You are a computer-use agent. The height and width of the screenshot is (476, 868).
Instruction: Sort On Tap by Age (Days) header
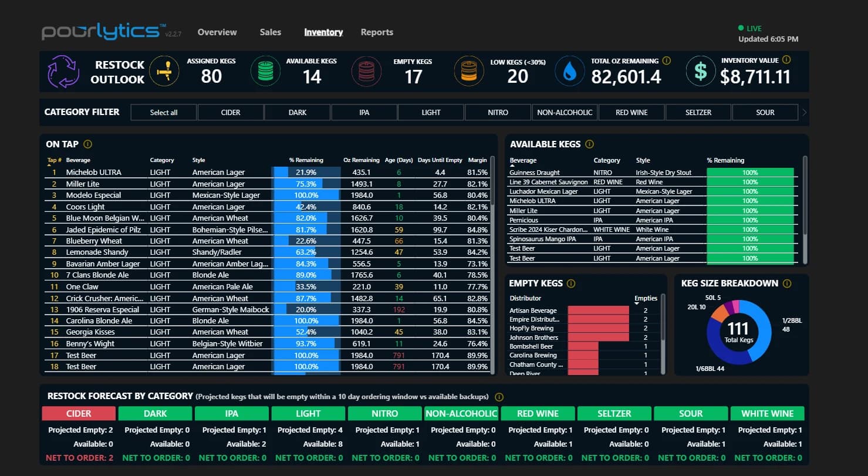coord(399,160)
